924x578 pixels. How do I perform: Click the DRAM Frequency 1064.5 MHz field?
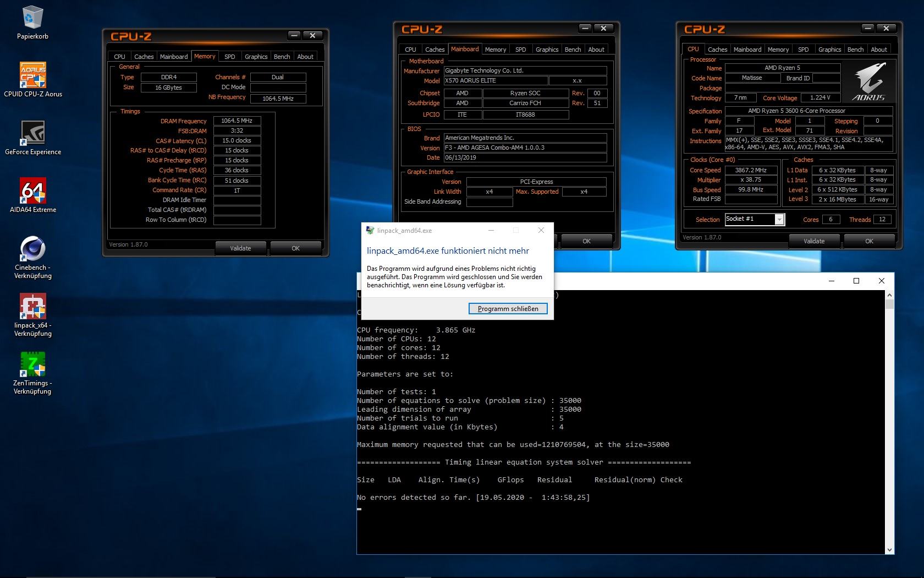tap(237, 121)
